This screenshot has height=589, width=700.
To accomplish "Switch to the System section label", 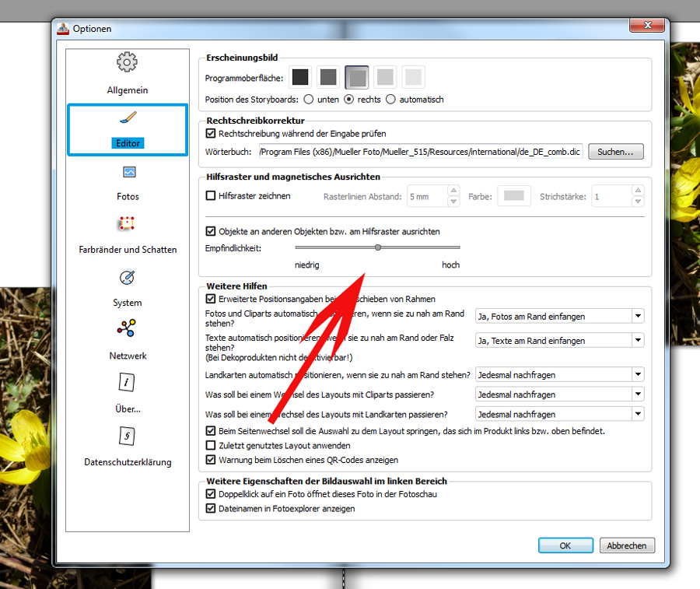I will pyautogui.click(x=128, y=303).
